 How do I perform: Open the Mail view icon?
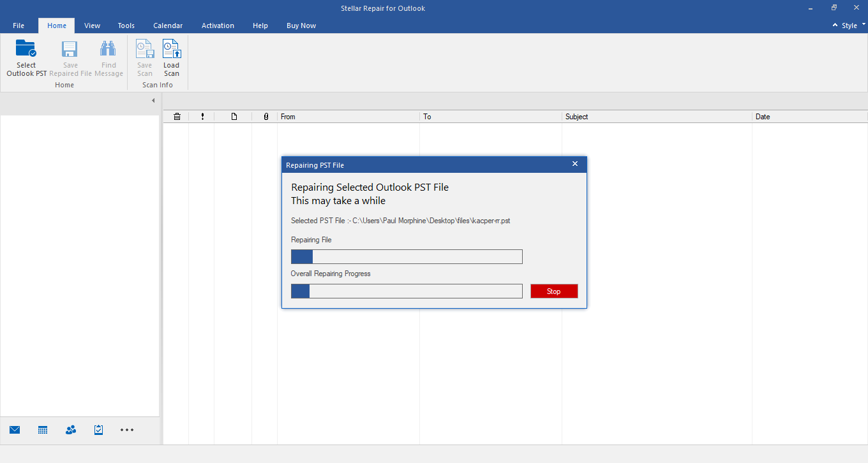tap(15, 430)
